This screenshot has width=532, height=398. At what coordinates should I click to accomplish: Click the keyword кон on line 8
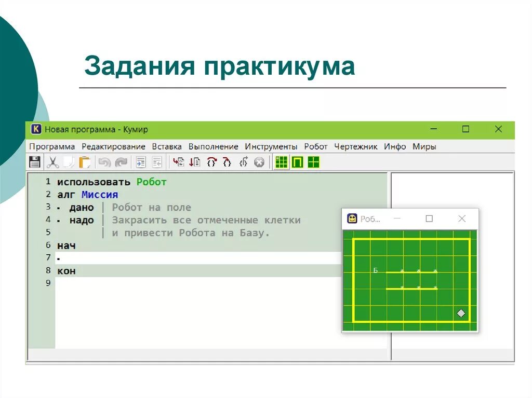coord(66,271)
